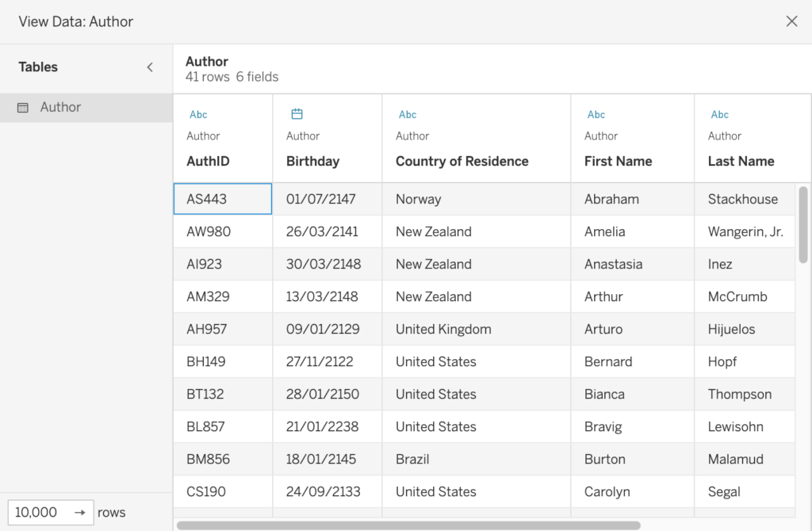Image resolution: width=812 pixels, height=531 pixels.
Task: Click the Abc type icon above AuthID
Action: pos(198,115)
